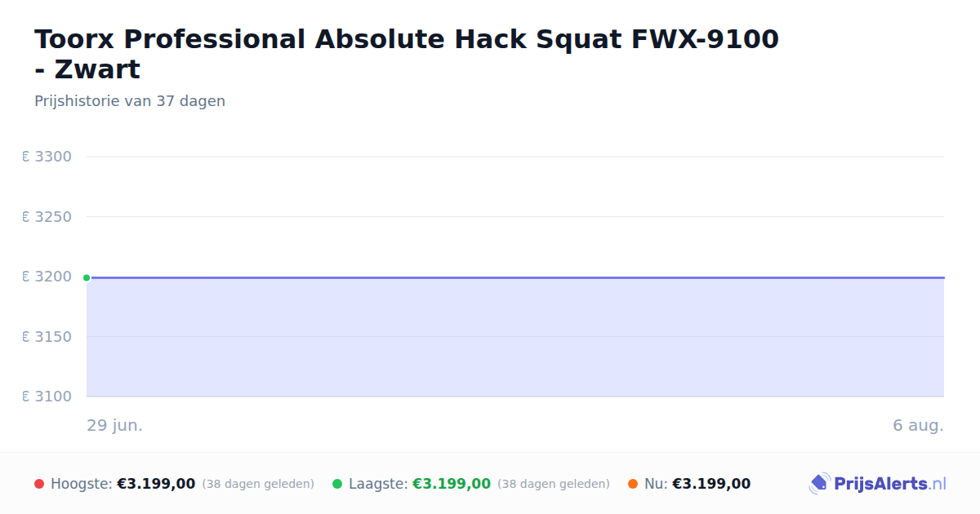This screenshot has height=514, width=980.
Task: Click the PrijsAlerts price tag logo icon
Action: coord(820,484)
